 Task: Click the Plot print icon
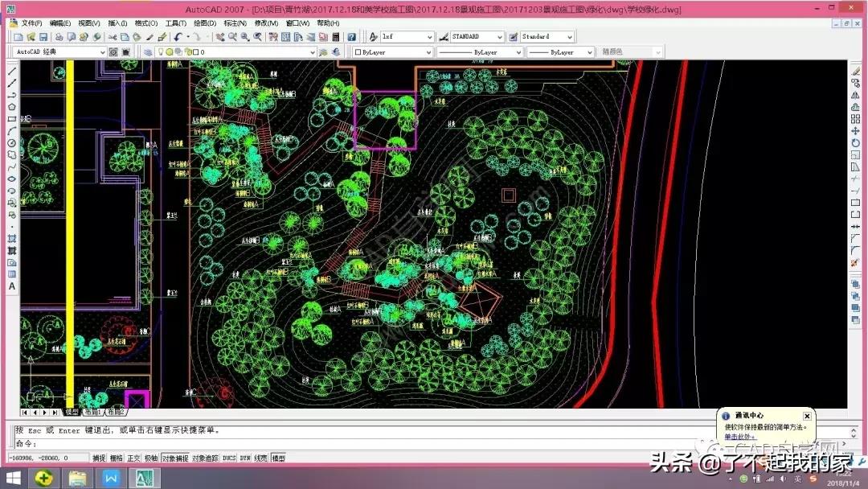[x=59, y=37]
